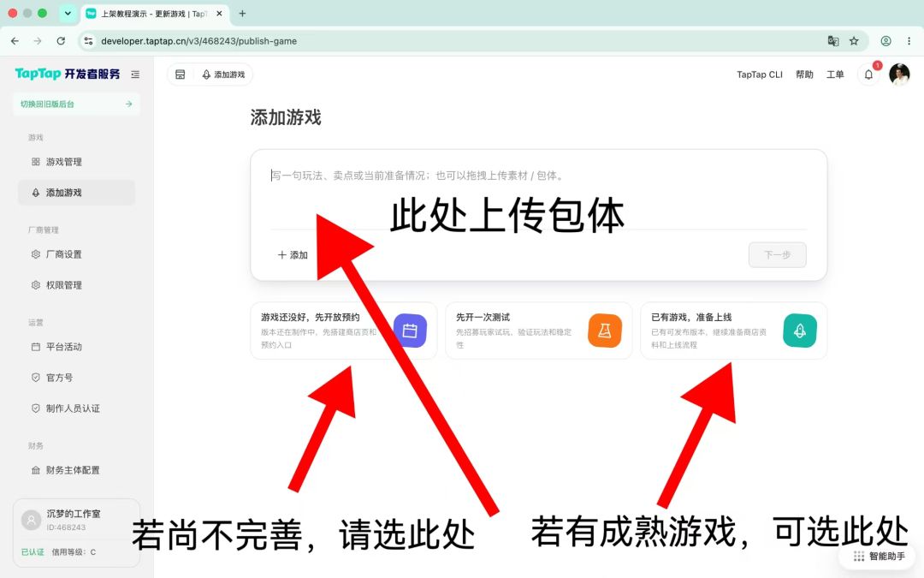Screen dimensions: 924x578
Task: Open the store icon in top toolbar
Action: pyautogui.click(x=181, y=74)
